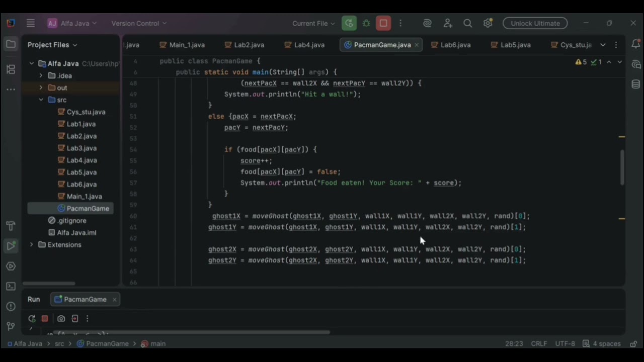Switch to the Main_1.java tab

[182, 45]
